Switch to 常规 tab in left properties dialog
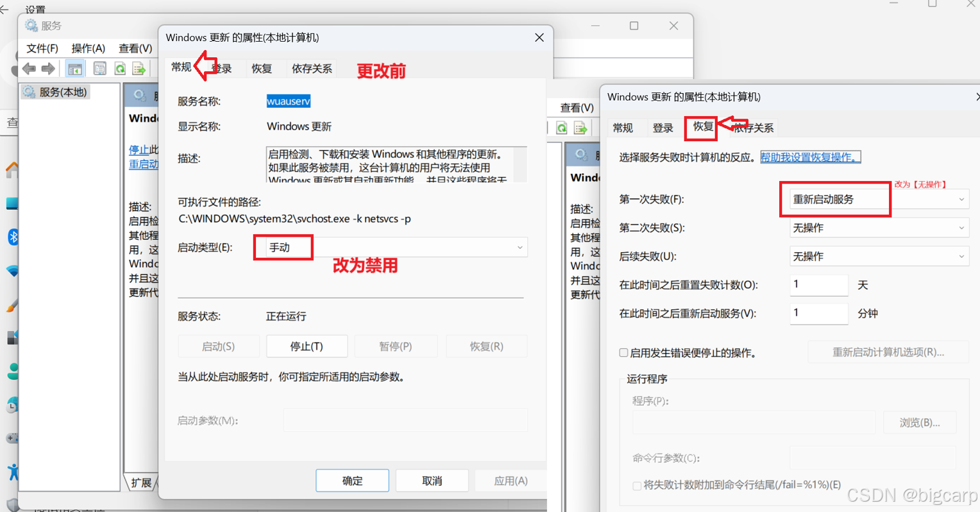 click(x=182, y=67)
